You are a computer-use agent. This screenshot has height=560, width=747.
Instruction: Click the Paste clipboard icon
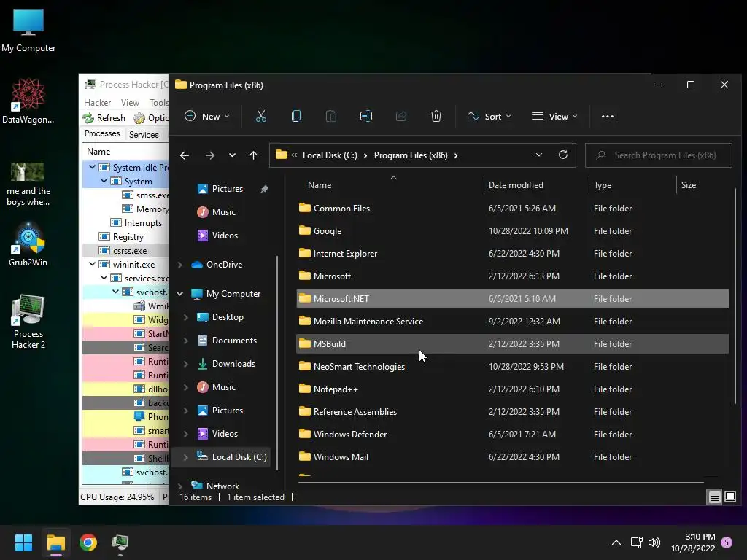point(331,116)
